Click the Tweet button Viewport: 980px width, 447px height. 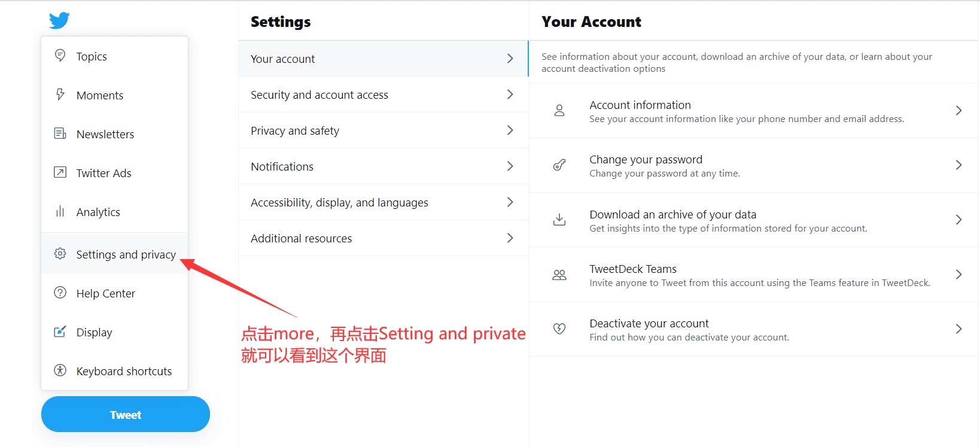(x=125, y=413)
